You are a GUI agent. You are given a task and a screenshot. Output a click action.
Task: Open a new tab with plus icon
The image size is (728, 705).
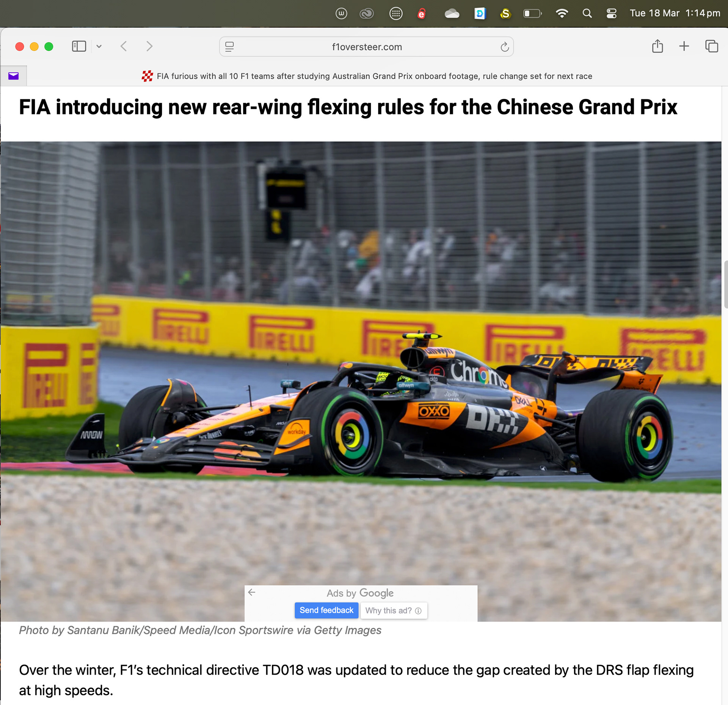coord(684,46)
